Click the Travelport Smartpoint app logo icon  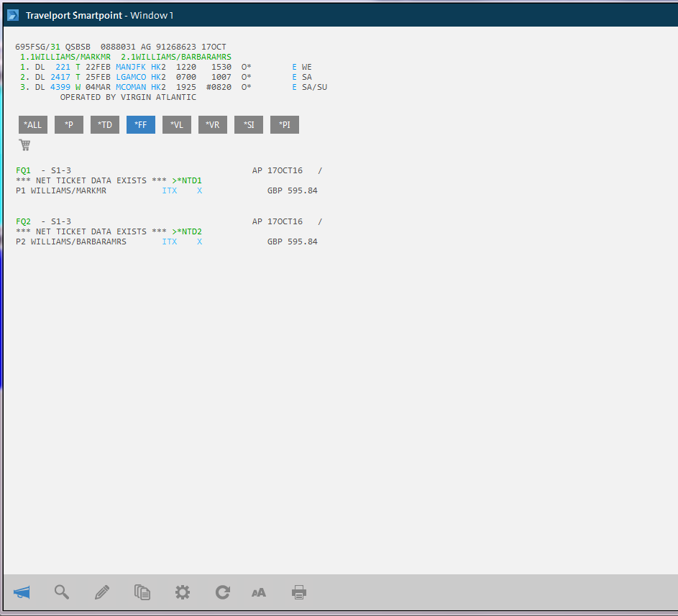pyautogui.click(x=13, y=15)
